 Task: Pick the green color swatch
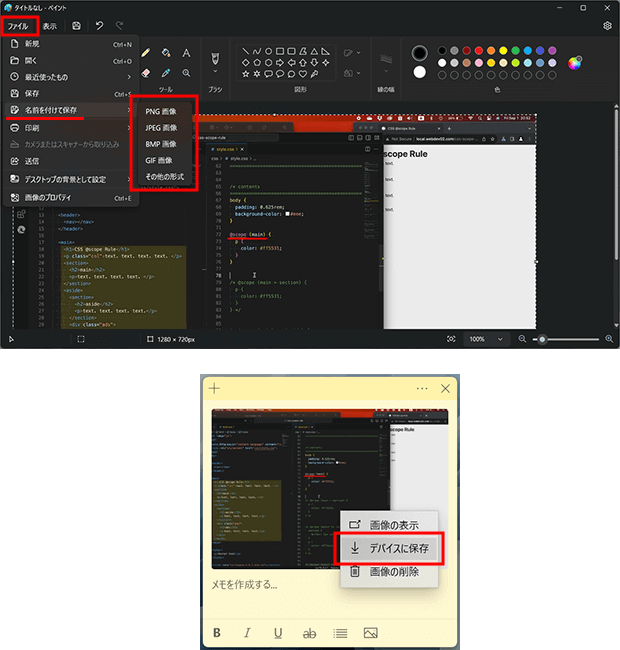[x=515, y=51]
